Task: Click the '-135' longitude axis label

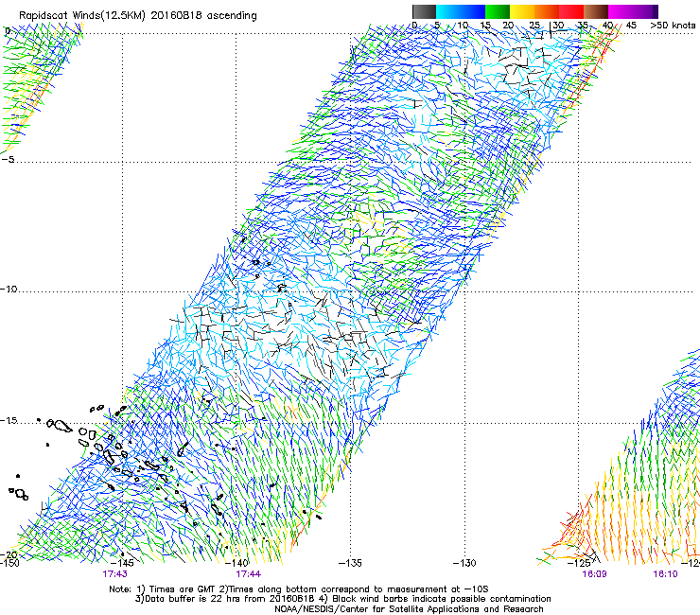Action: click(x=350, y=563)
